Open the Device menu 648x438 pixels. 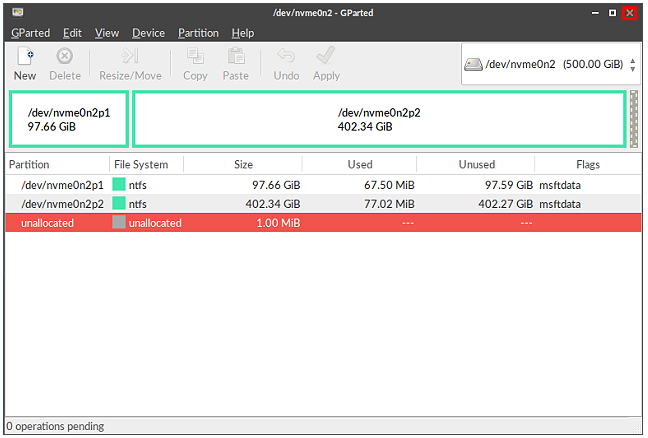coord(148,33)
